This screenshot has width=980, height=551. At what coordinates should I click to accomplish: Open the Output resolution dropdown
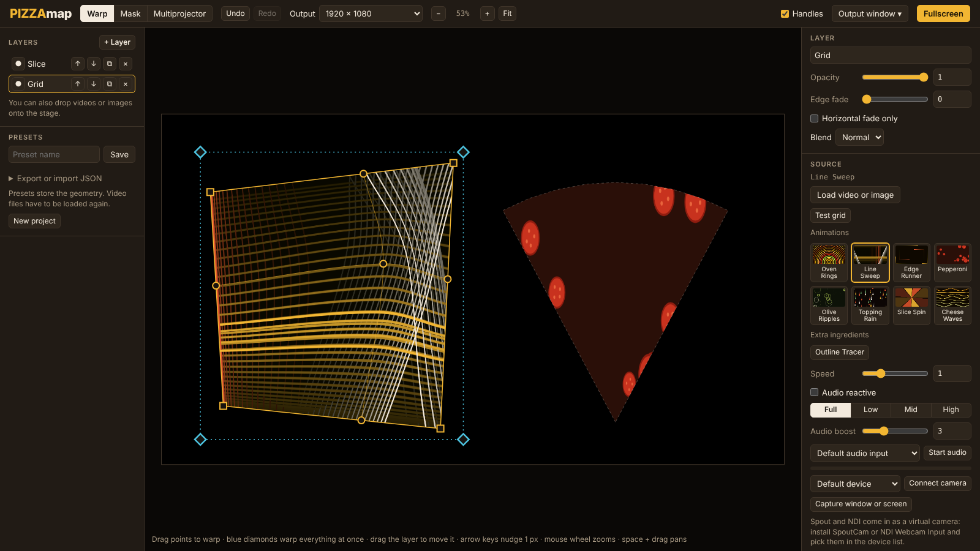pos(371,13)
